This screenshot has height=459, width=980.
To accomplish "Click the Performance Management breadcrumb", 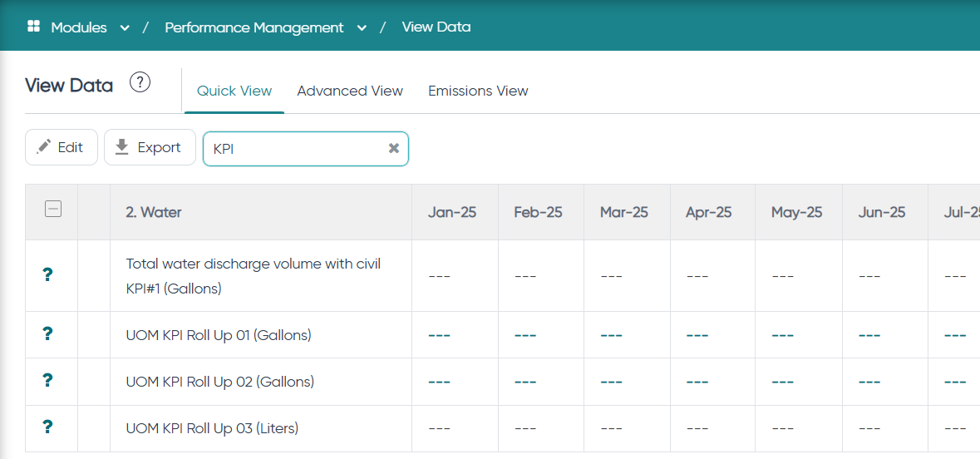I will point(254,27).
